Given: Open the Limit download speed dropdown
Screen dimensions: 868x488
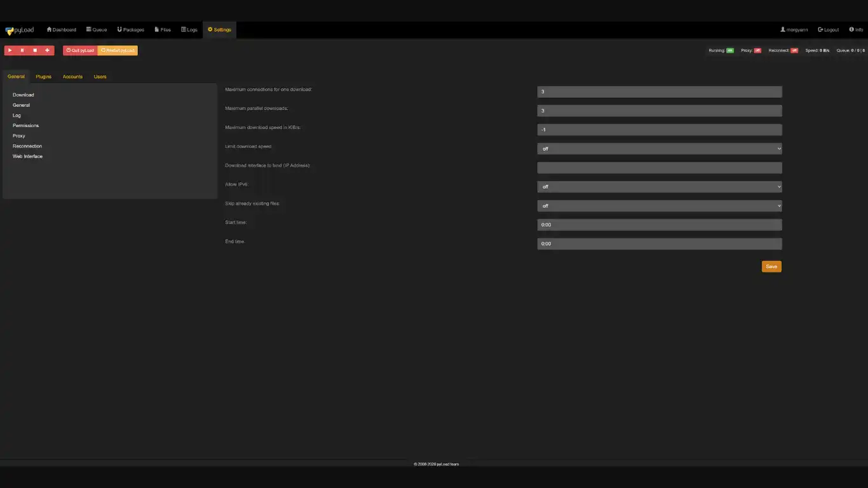Looking at the screenshot, I should (659, 149).
